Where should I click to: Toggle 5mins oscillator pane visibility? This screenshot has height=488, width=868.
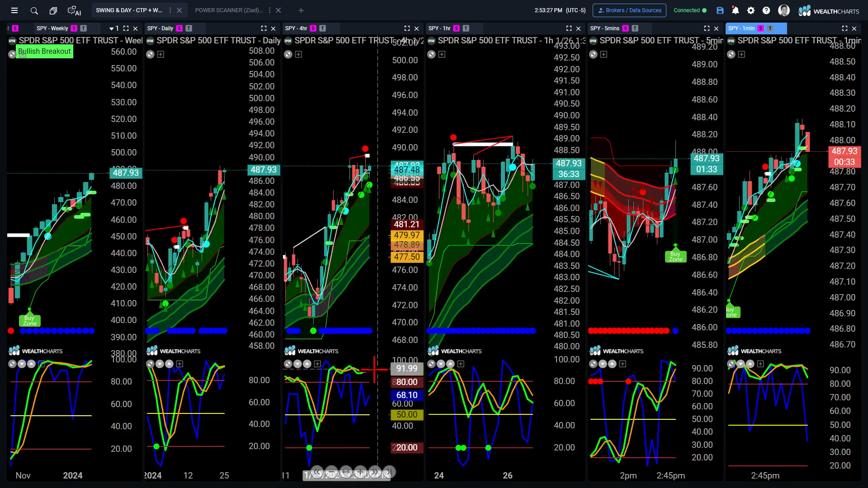pos(593,364)
